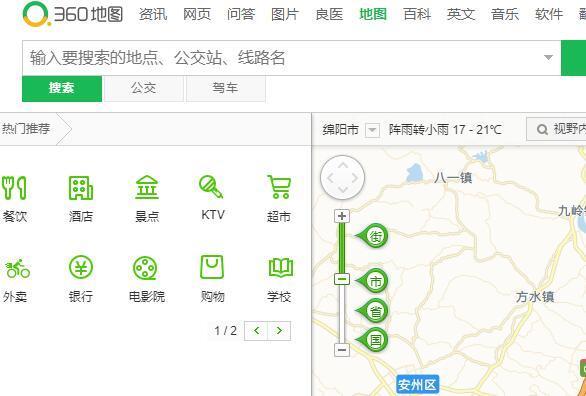The image size is (586, 396).
Task: Click the 热门推荐 breadcrumb label
Action: [26, 129]
